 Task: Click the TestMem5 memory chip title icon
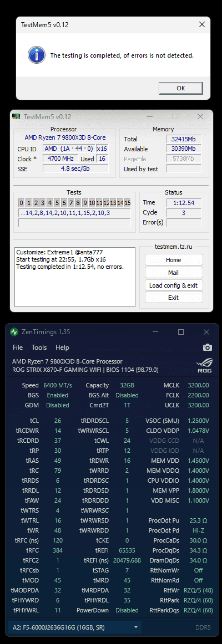tap(17, 117)
